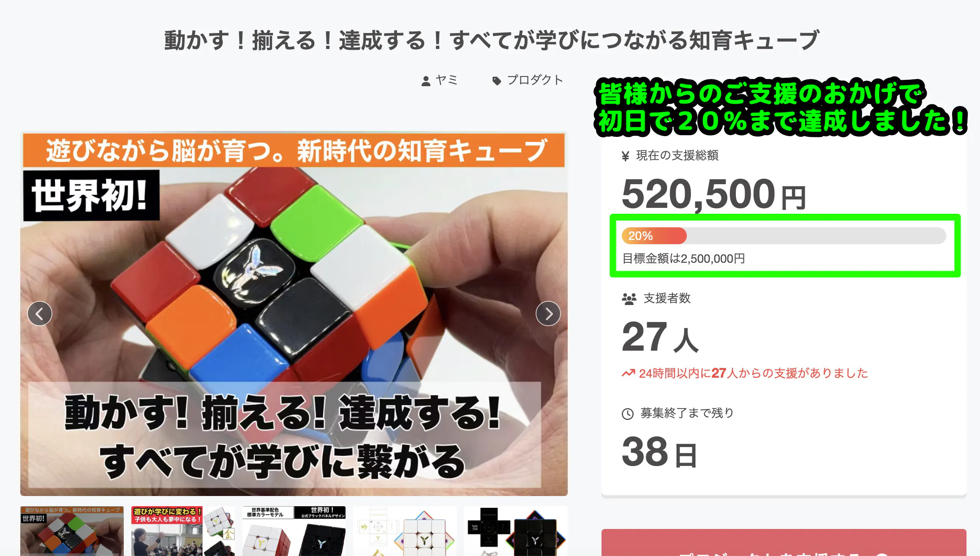Click the 24時間以内に27人 recent support notice
Image resolution: width=980 pixels, height=556 pixels.
coord(745,373)
